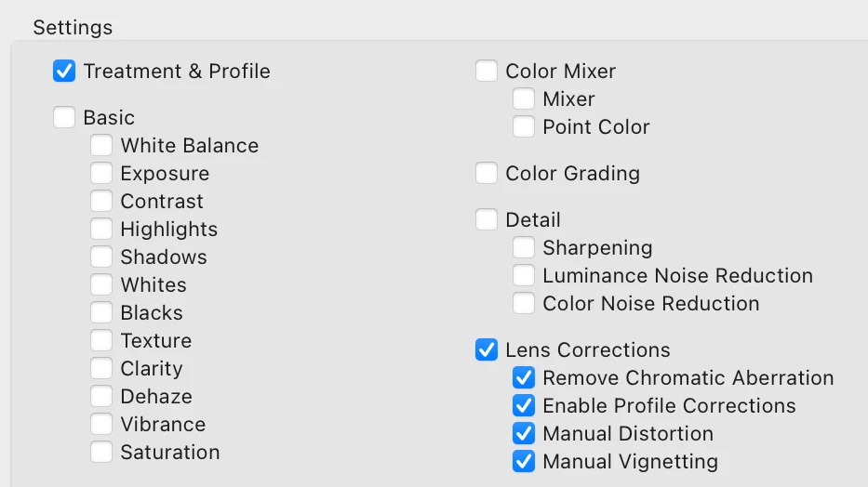Tick the Clarity checkbox
This screenshot has width=868, height=487.
(x=101, y=369)
